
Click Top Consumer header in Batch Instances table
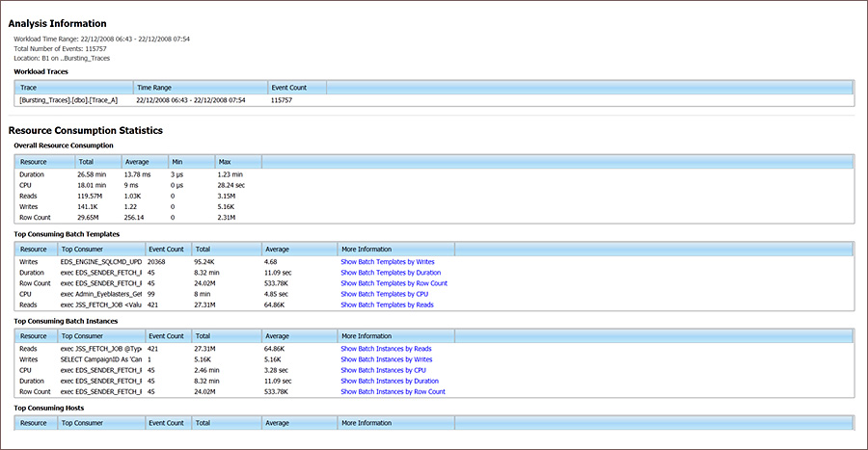point(101,336)
